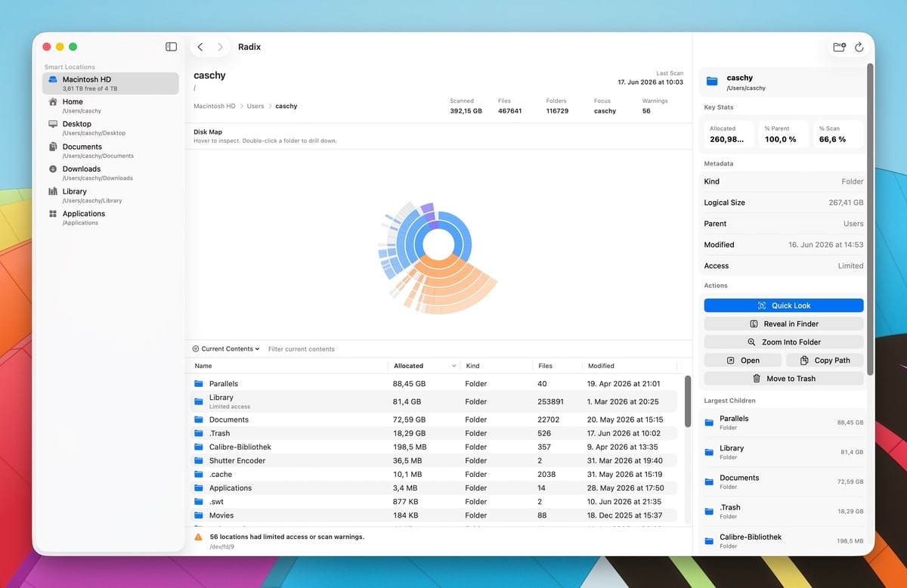The width and height of the screenshot is (907, 588).
Task: Click the Open action button
Action: [x=743, y=361]
